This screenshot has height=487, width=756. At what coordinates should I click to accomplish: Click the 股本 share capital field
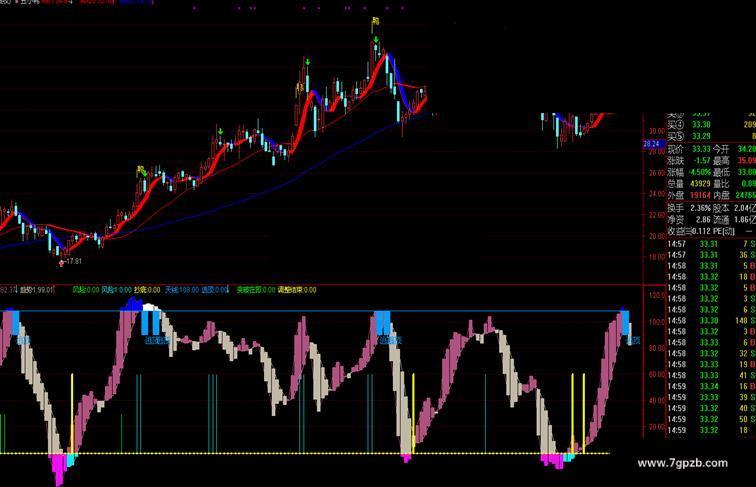pyautogui.click(x=734, y=208)
